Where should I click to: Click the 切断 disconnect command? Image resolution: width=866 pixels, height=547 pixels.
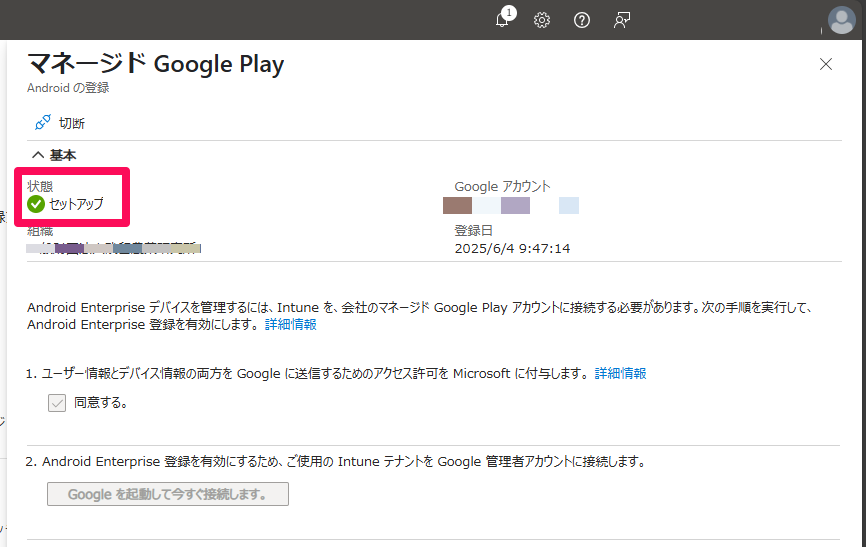pyautogui.click(x=60, y=123)
